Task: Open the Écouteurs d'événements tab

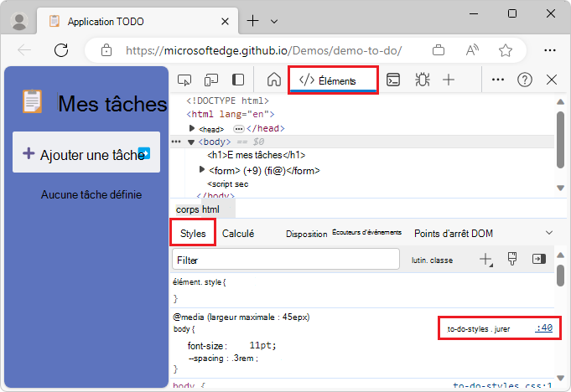Action: pyautogui.click(x=366, y=232)
